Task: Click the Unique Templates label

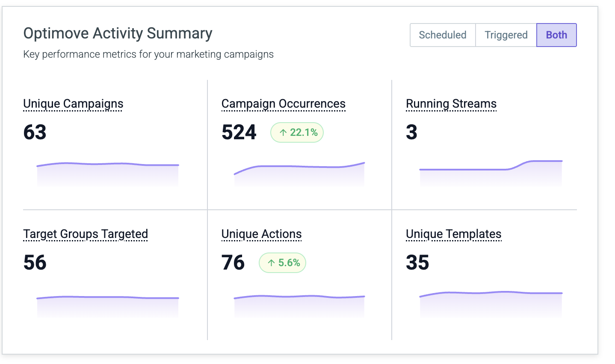Action: [x=453, y=234]
